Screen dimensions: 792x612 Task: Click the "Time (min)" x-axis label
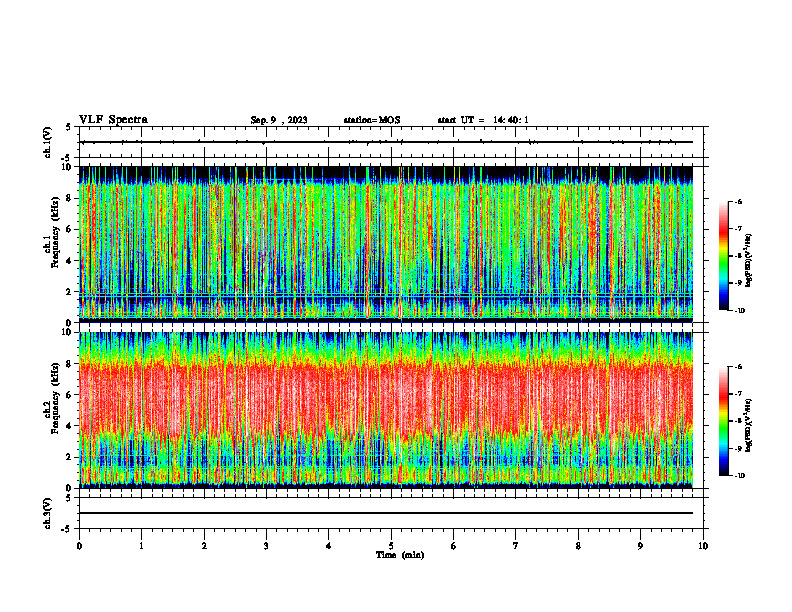(x=400, y=555)
